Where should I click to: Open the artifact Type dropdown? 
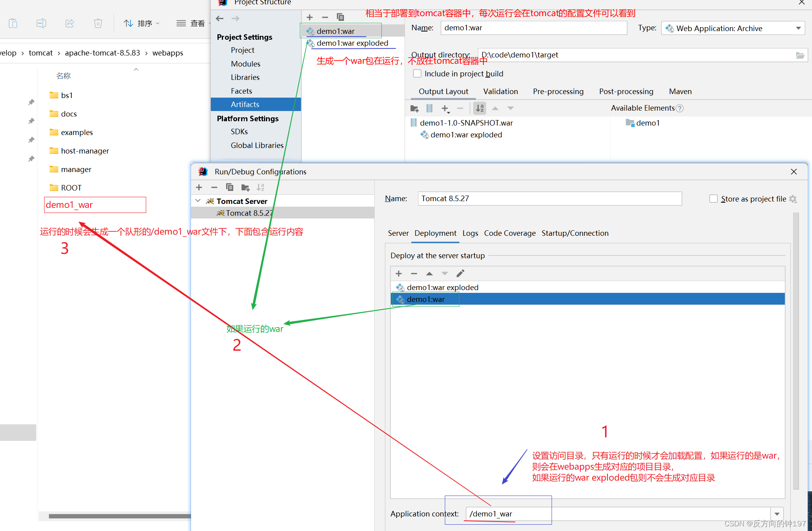tap(798, 28)
